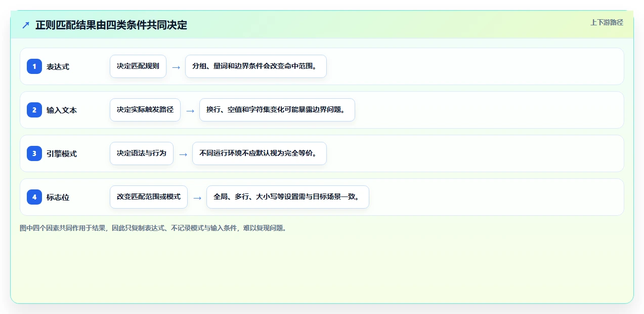This screenshot has height=314, width=644.
Task: Click the number 3 badge for 引擎模式
Action: (34, 153)
